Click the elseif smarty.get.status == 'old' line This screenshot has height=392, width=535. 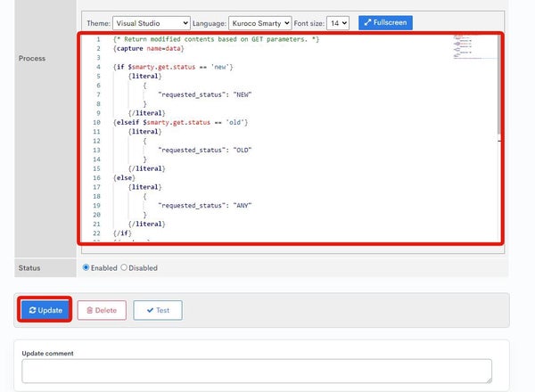pyautogui.click(x=180, y=122)
